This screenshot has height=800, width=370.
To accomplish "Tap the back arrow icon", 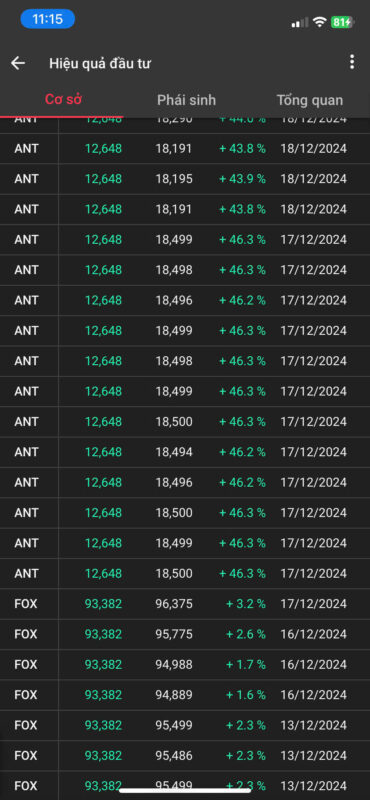I will 18,63.
